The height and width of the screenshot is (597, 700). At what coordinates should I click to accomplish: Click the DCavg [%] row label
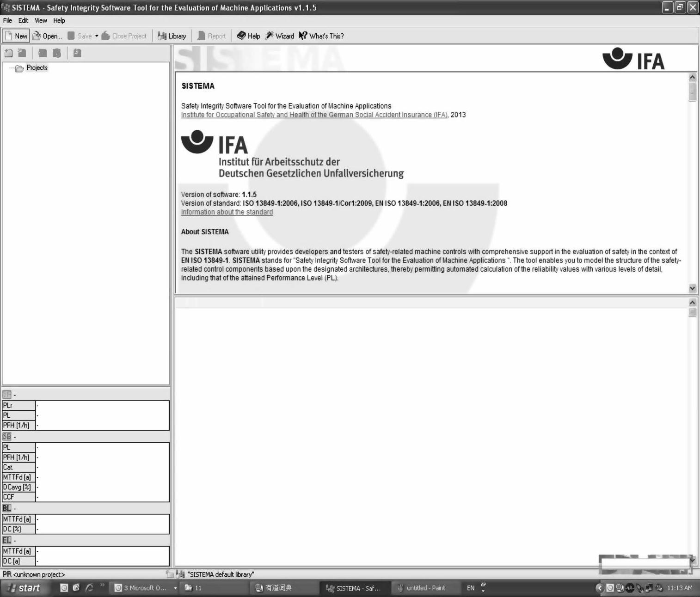pos(19,487)
